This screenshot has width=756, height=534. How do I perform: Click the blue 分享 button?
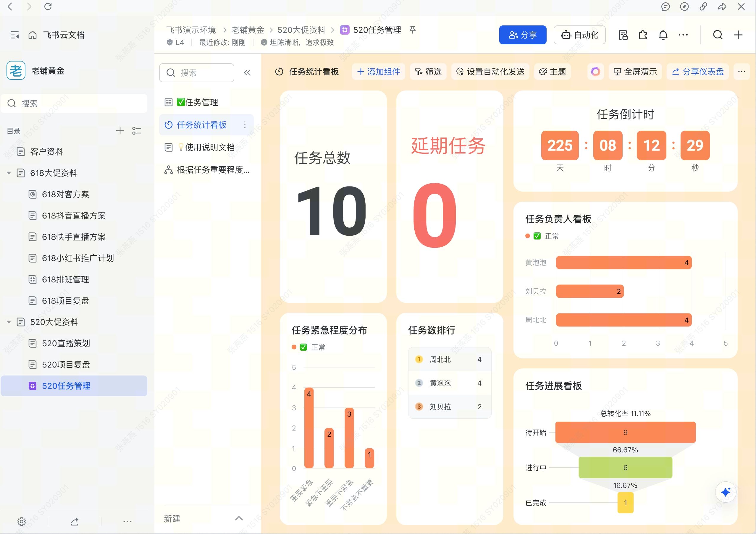pos(523,35)
